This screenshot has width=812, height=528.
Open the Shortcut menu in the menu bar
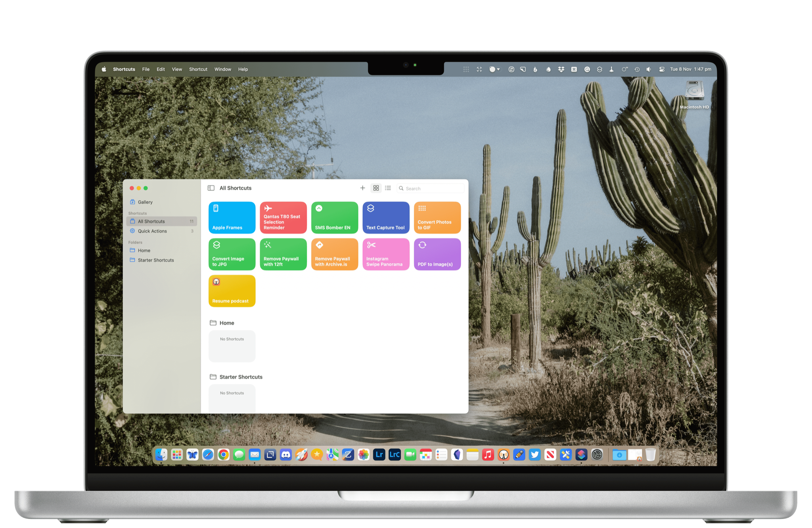pyautogui.click(x=198, y=69)
